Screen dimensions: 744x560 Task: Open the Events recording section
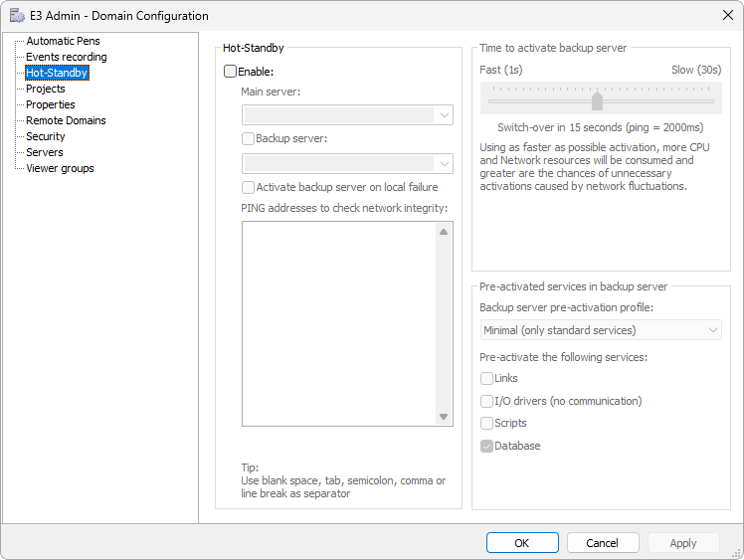point(66,57)
